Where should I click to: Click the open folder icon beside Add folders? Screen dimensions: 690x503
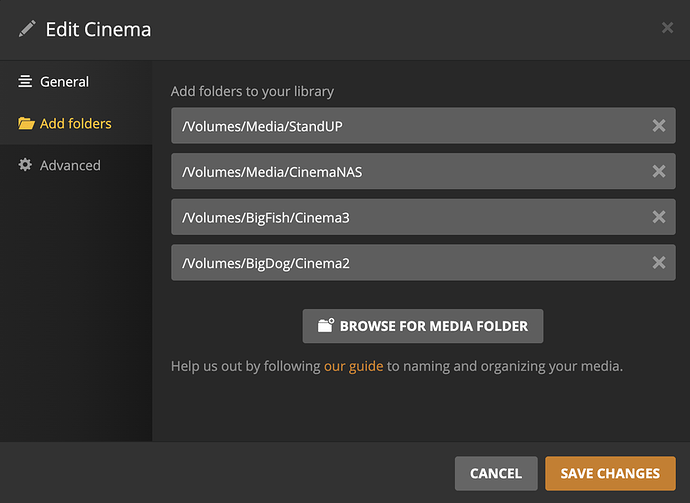pos(26,124)
